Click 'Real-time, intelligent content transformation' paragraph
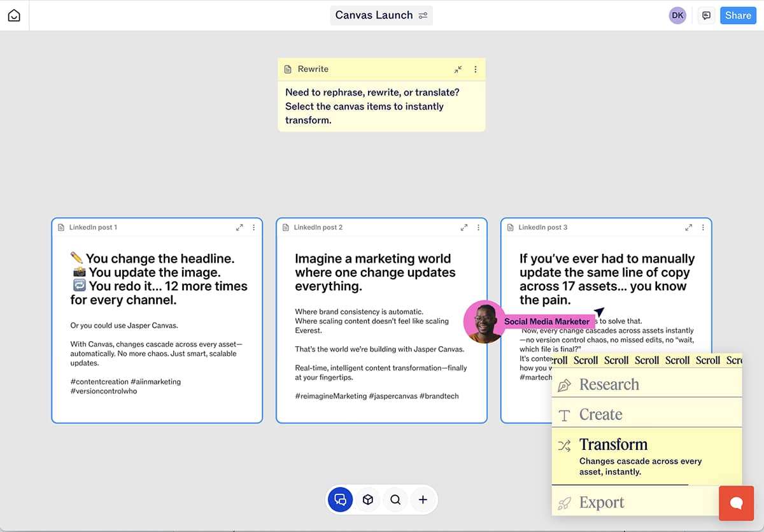764x532 pixels. click(381, 372)
